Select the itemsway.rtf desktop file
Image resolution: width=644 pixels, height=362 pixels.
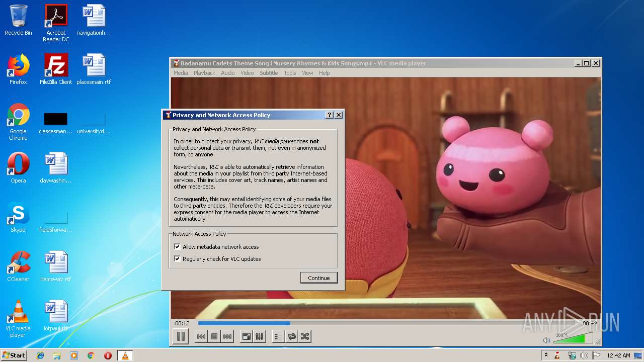pyautogui.click(x=56, y=266)
